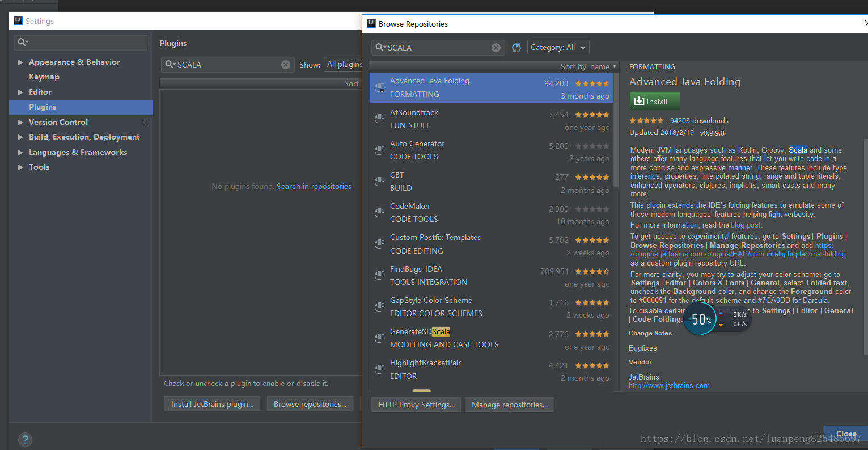Click the Manage repositories button
This screenshot has width=868, height=450.
tap(510, 405)
